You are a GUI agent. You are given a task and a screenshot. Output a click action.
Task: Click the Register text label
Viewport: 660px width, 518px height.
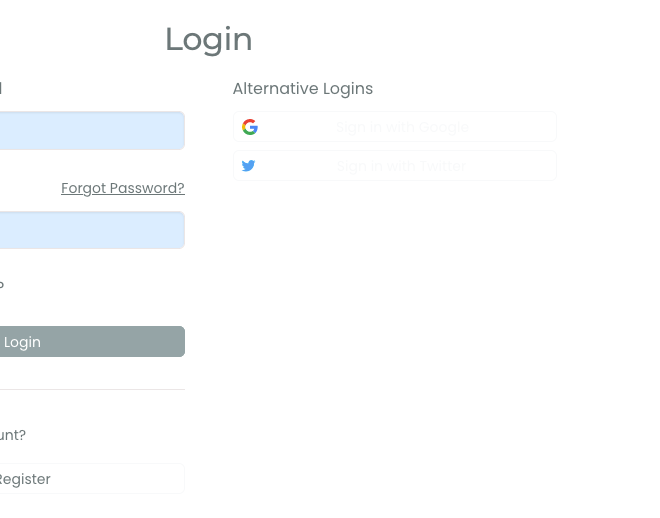pyautogui.click(x=25, y=479)
